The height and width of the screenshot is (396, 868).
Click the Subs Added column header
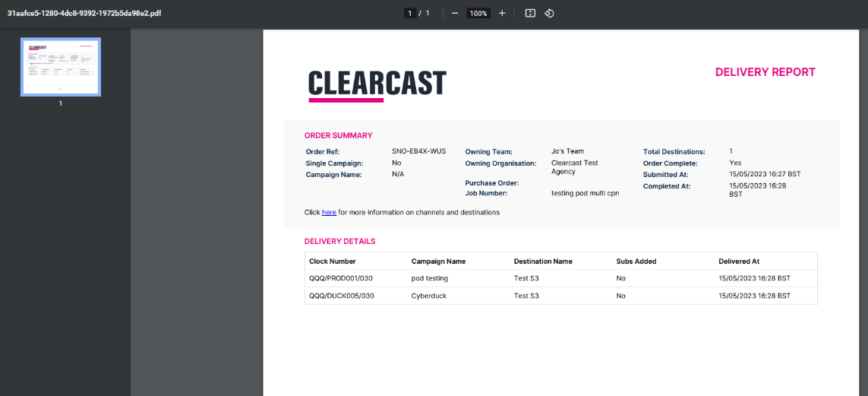point(636,261)
